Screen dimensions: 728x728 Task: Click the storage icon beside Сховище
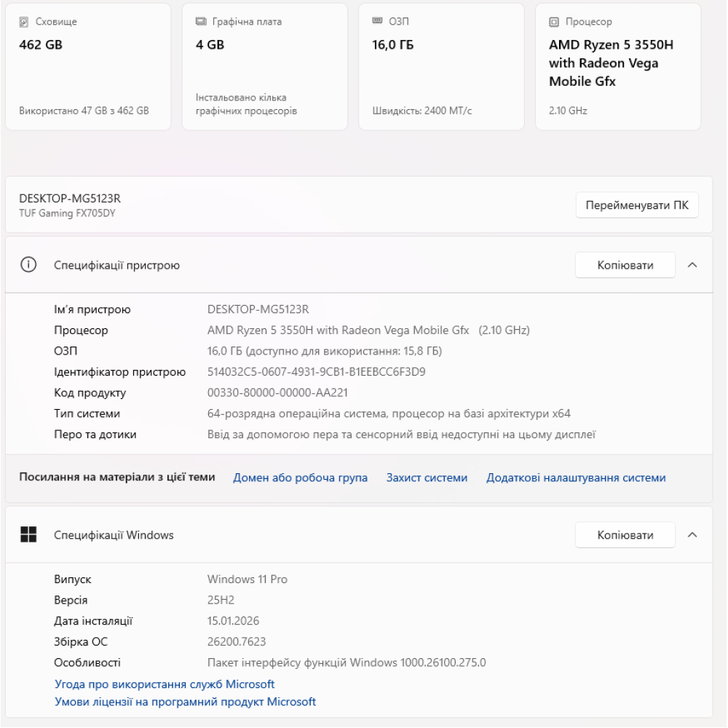(x=24, y=22)
